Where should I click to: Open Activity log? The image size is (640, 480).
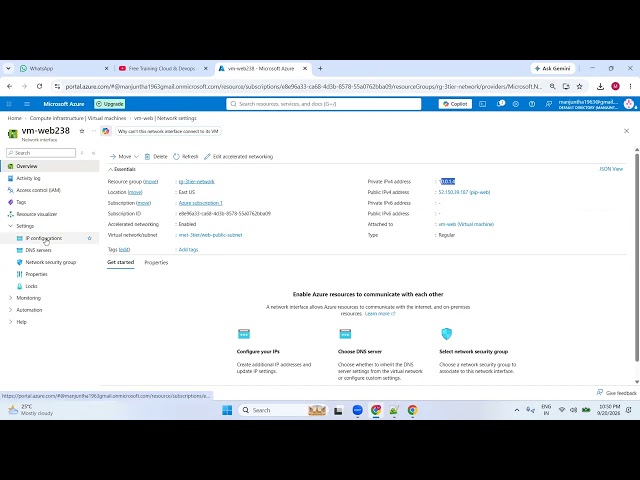[x=28, y=178]
